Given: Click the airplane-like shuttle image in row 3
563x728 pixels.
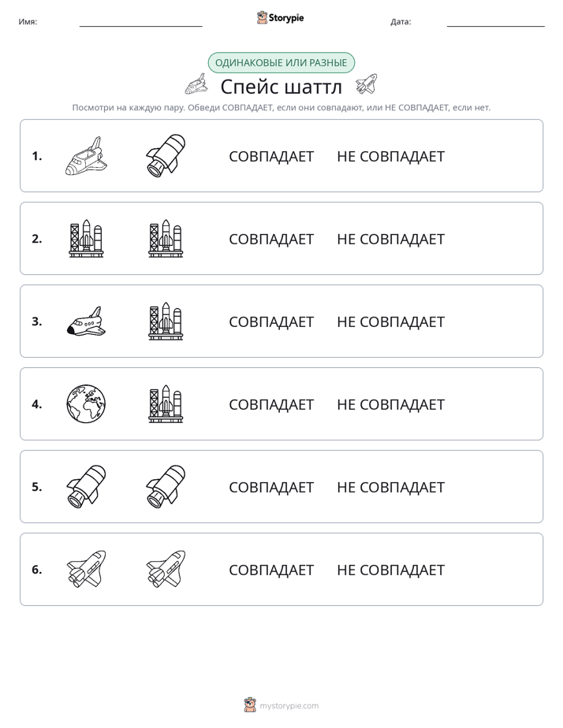Looking at the screenshot, I should coord(86,321).
